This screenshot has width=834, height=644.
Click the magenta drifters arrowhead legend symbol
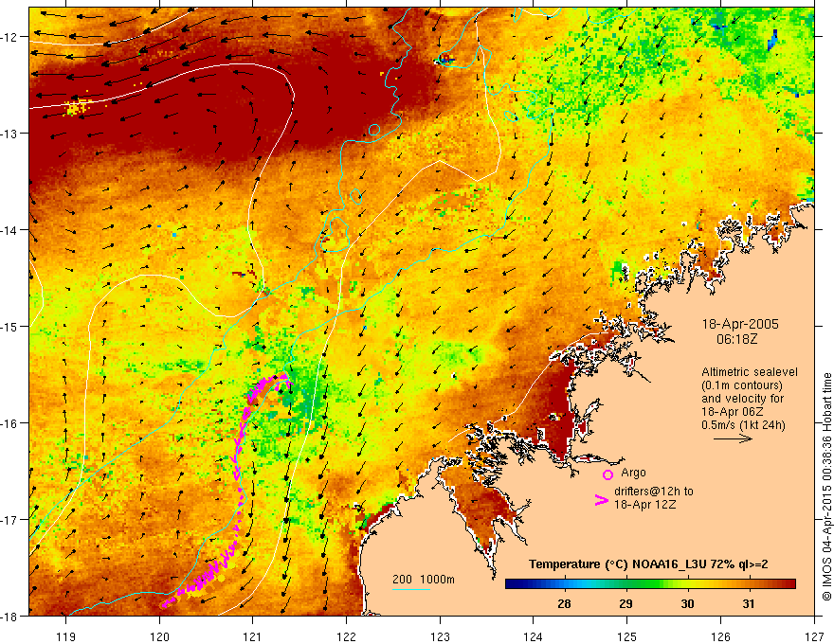tap(601, 499)
